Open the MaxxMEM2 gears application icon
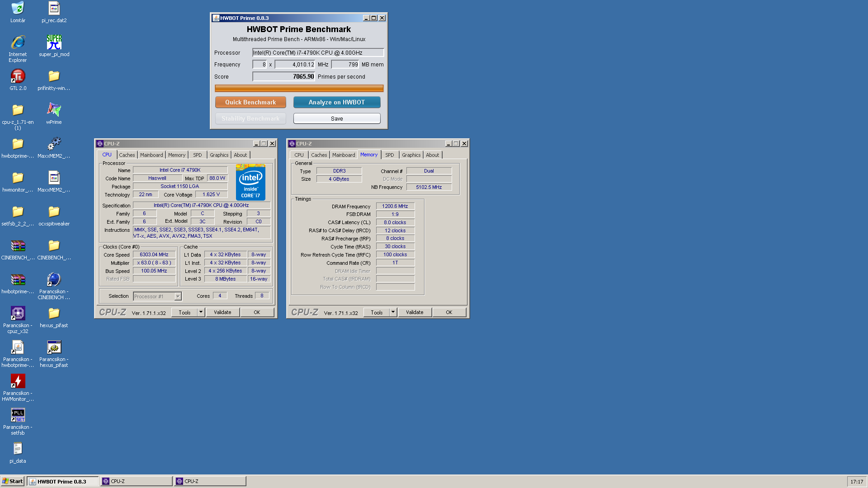 coord(54,144)
